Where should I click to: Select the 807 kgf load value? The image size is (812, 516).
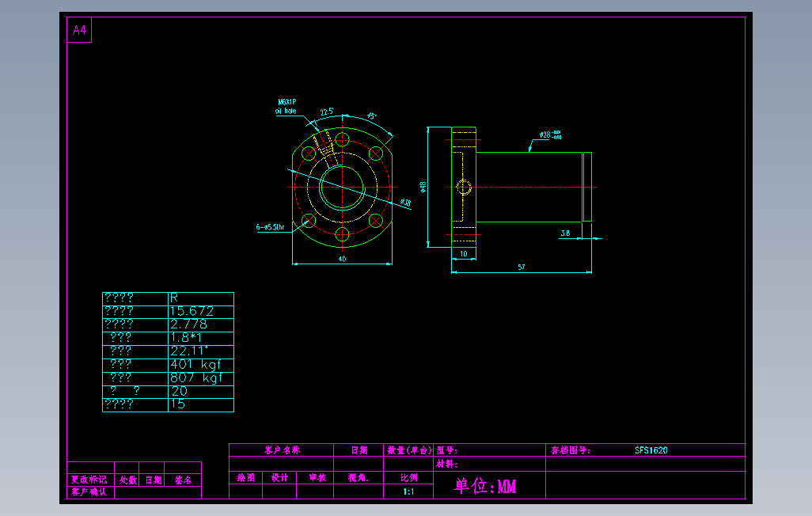click(195, 378)
